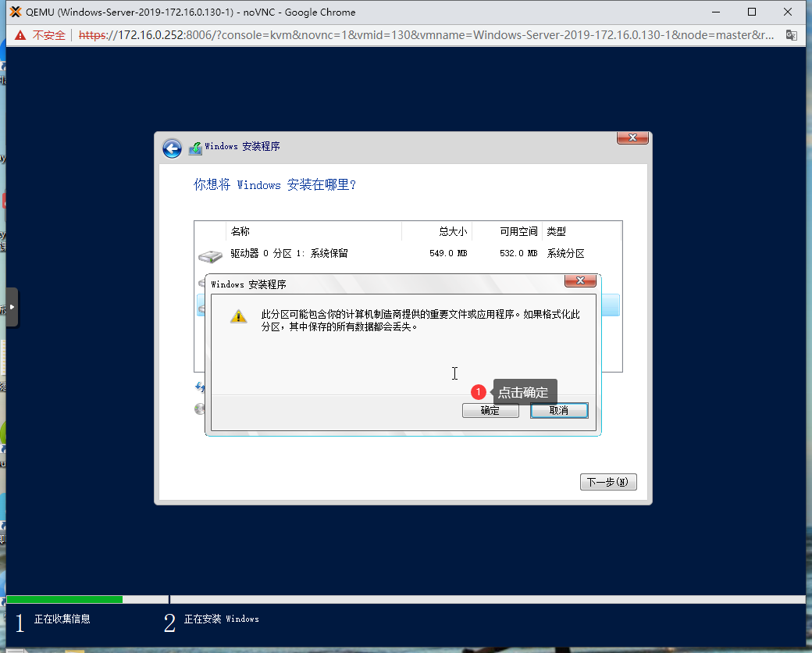Viewport: 812px width, 653px height.
Task: Click the 名称 column header
Action: (314, 231)
